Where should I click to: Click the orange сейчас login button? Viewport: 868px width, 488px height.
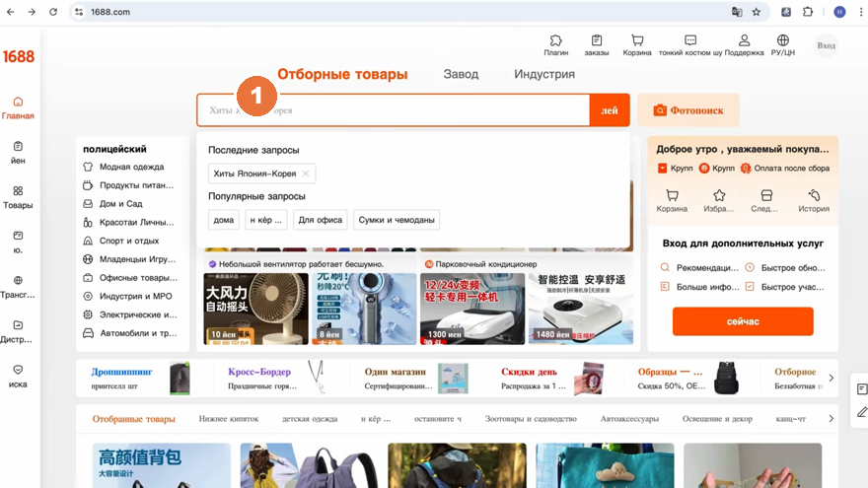(x=743, y=321)
